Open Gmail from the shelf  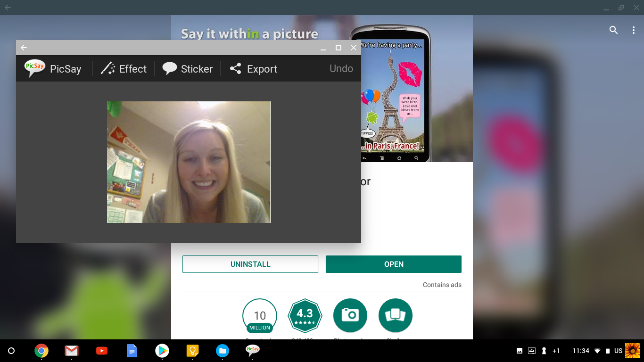click(72, 351)
